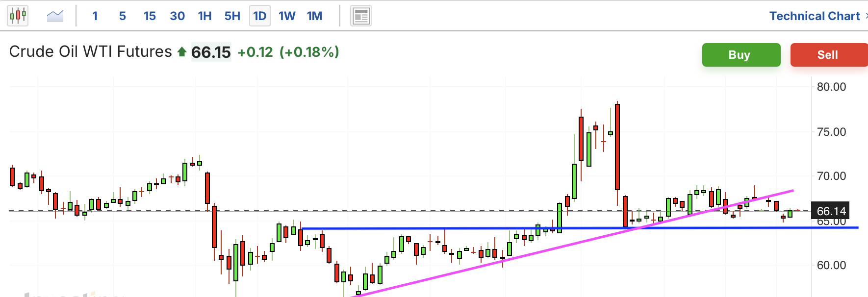Select the 1M timeframe
868x297 pixels.
coord(315,16)
